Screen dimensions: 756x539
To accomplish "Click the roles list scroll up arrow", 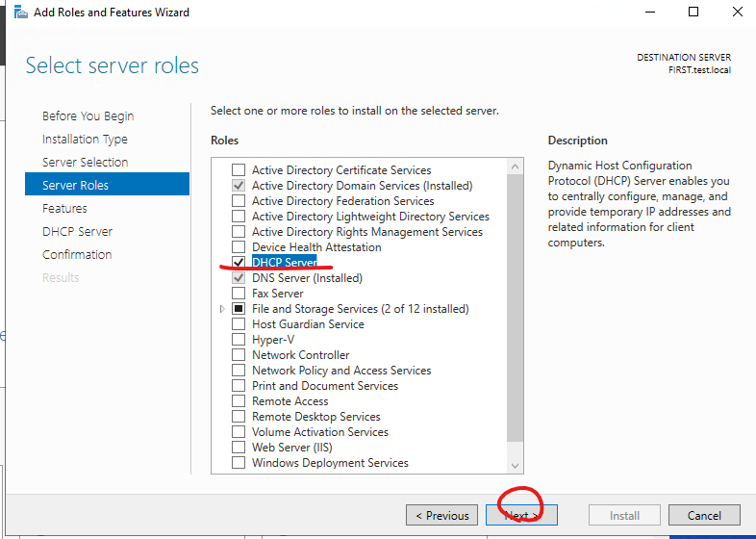I will (x=515, y=167).
